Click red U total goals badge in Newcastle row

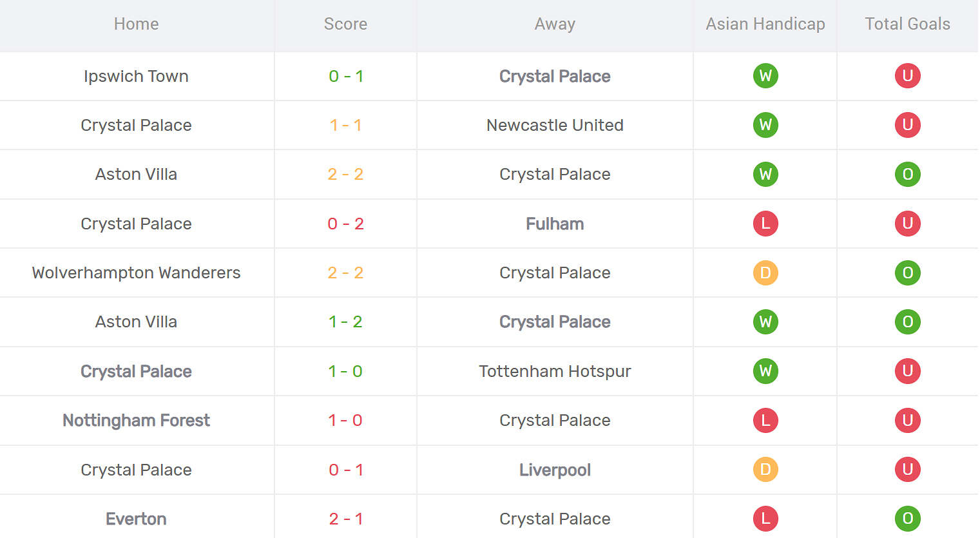coord(907,125)
